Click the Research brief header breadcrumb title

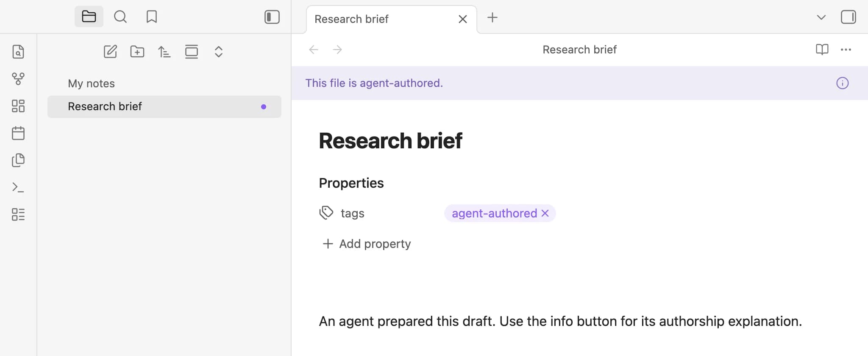point(579,50)
